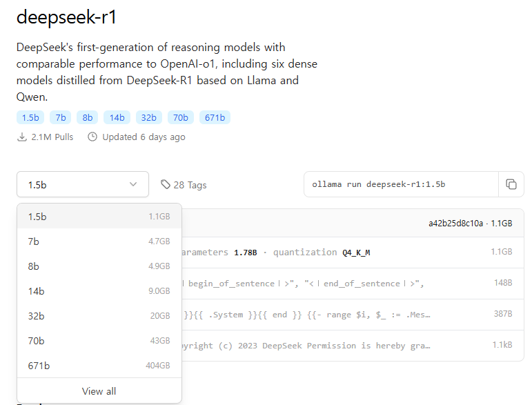Open View all at the dropdown bottom
532x405 pixels.
tap(99, 391)
